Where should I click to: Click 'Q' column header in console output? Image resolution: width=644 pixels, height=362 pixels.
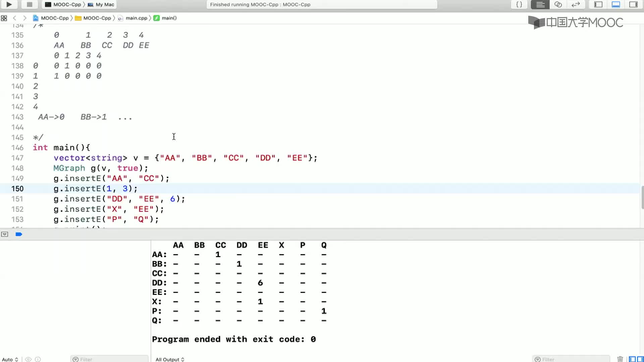tap(324, 245)
